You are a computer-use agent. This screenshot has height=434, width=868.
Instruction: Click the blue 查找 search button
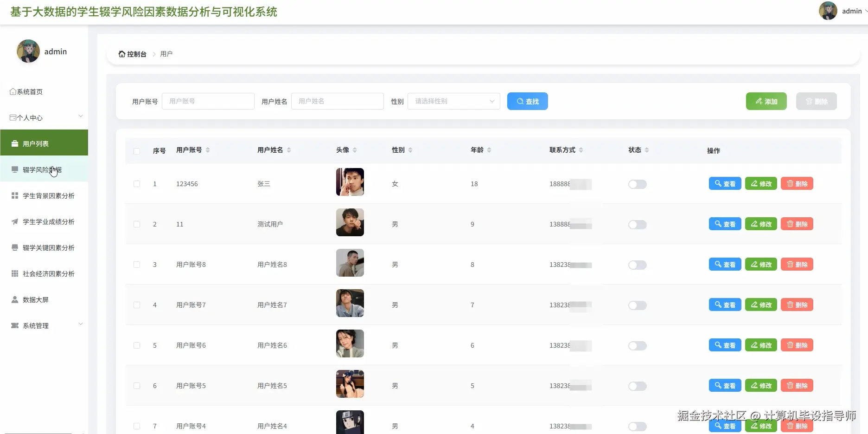click(x=528, y=101)
